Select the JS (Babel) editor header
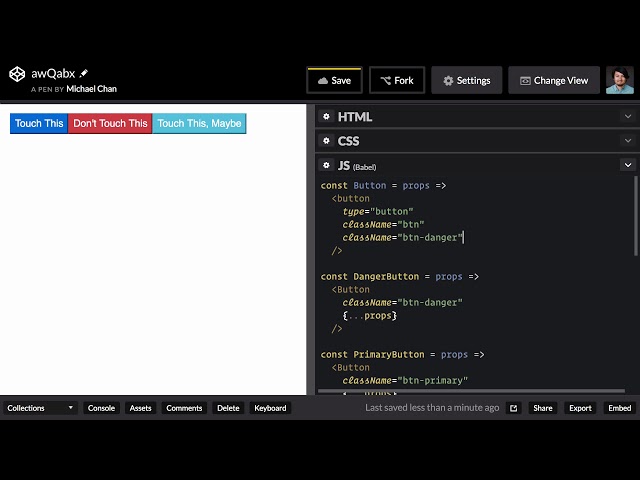640x480 pixels. click(x=477, y=165)
